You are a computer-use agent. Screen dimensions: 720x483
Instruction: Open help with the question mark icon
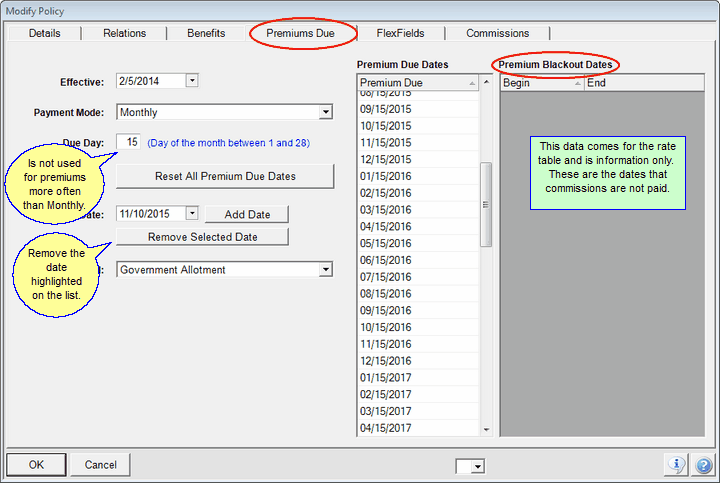(x=703, y=465)
